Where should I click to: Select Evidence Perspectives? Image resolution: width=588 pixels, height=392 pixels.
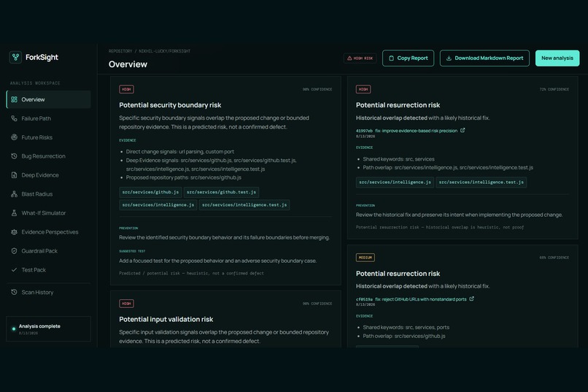tap(48, 232)
